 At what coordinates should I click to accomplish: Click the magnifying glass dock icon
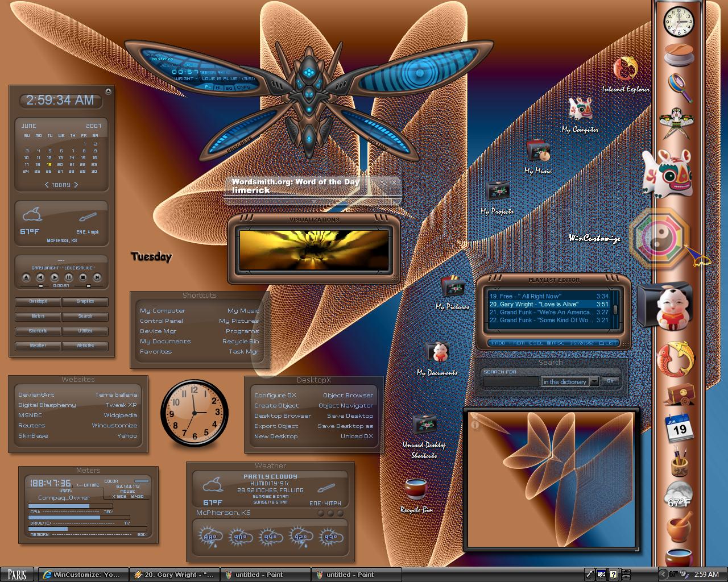coord(679,85)
